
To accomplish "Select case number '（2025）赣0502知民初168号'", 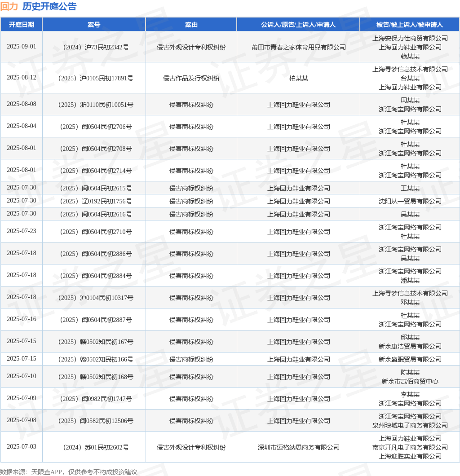I will (x=96, y=377).
